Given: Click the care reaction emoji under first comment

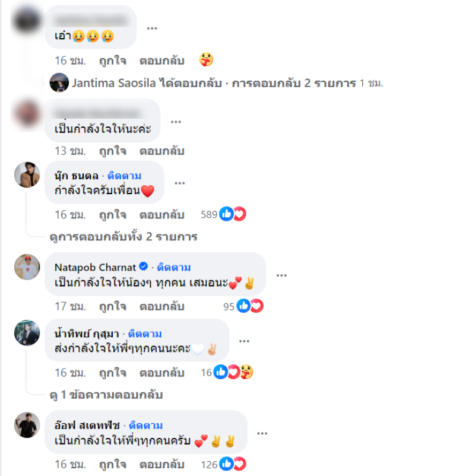Looking at the screenshot, I should 206,59.
